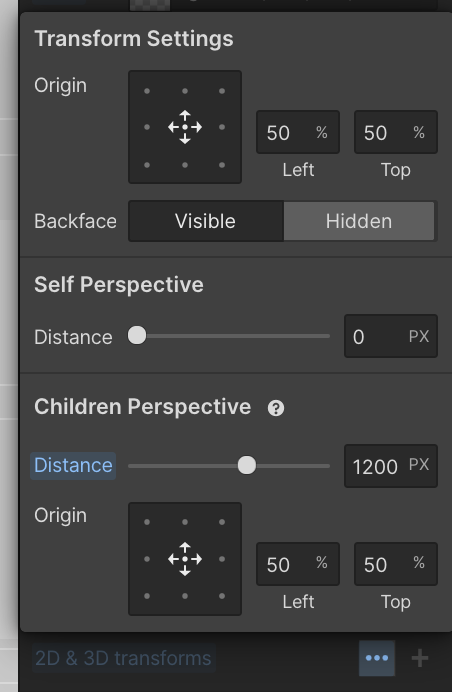Open the PX unit selector for Children Perspective

418,464
